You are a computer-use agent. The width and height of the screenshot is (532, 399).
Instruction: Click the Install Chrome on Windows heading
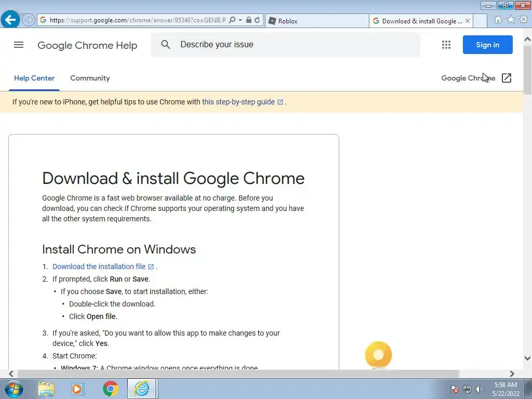point(119,249)
